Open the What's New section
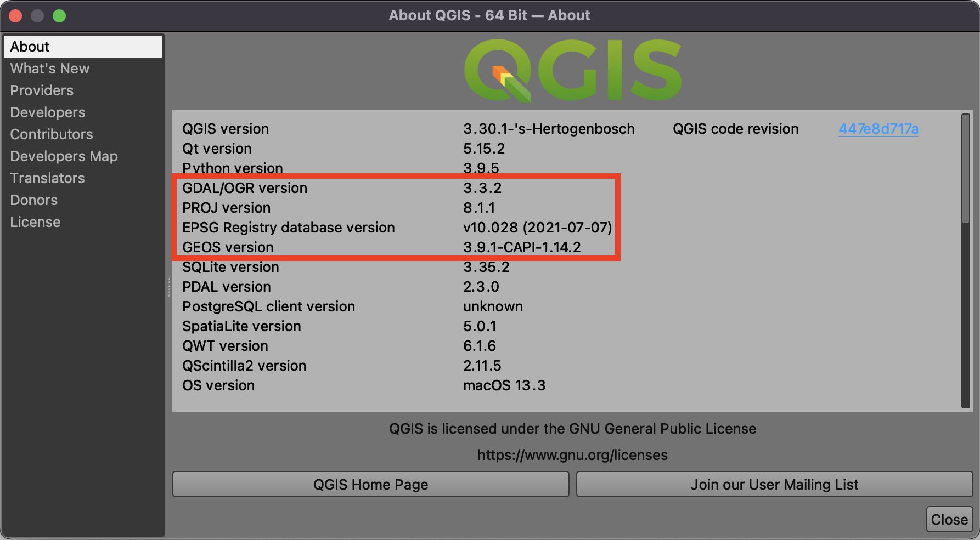Screen dimensions: 980x540 coord(49,69)
